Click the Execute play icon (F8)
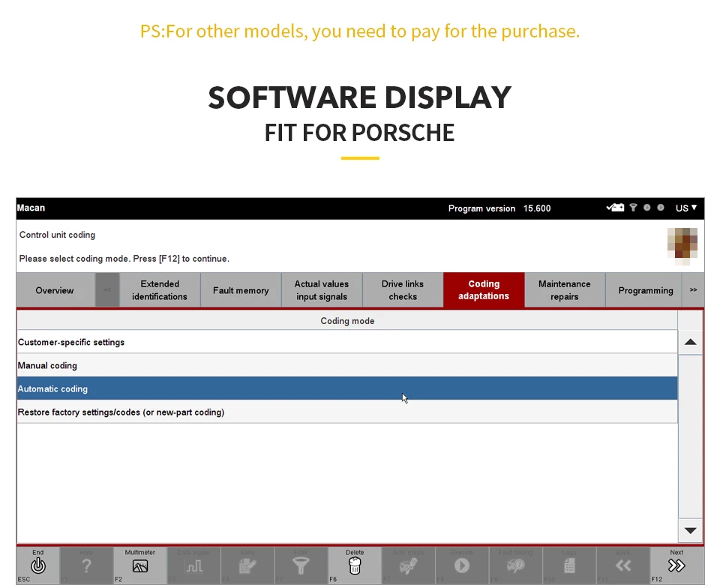Screen dimensions: 720x588 pos(462,565)
